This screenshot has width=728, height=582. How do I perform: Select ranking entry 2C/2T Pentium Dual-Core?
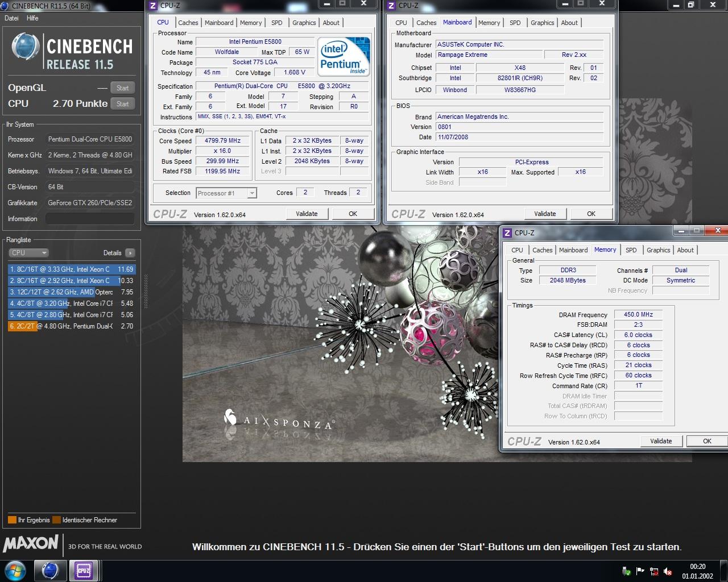click(71, 326)
